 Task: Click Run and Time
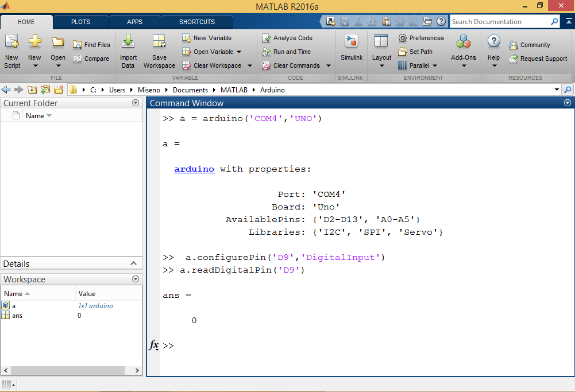(287, 52)
